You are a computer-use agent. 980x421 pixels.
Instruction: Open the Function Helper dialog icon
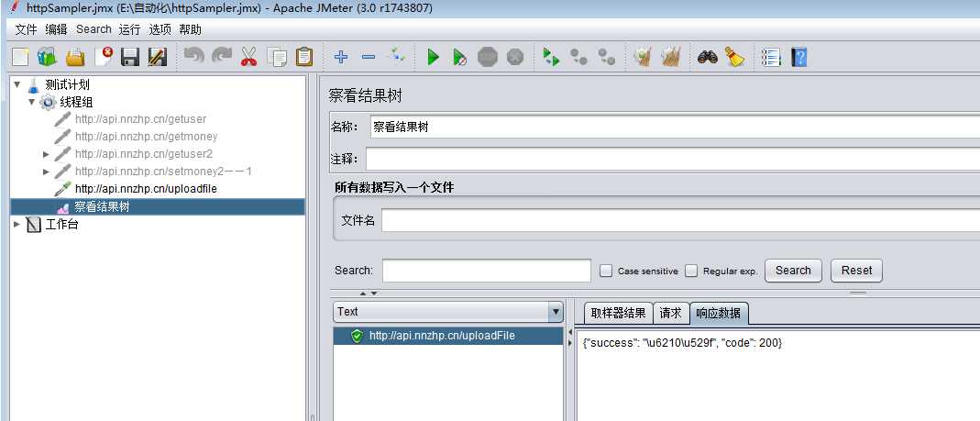tap(771, 58)
